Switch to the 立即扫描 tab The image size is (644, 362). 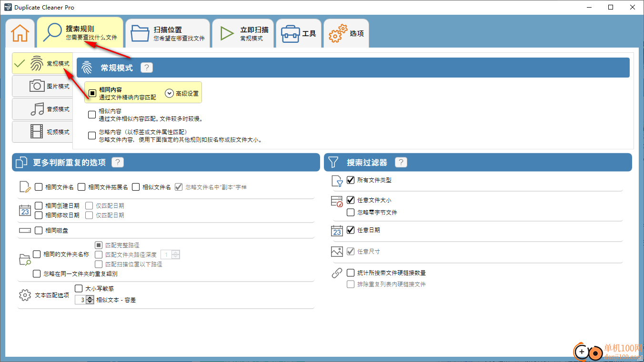243,33
